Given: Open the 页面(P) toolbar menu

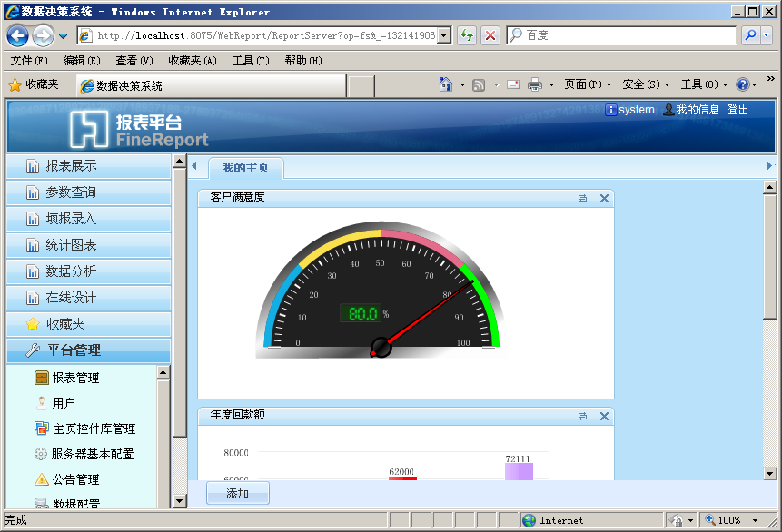Looking at the screenshot, I should [588, 84].
